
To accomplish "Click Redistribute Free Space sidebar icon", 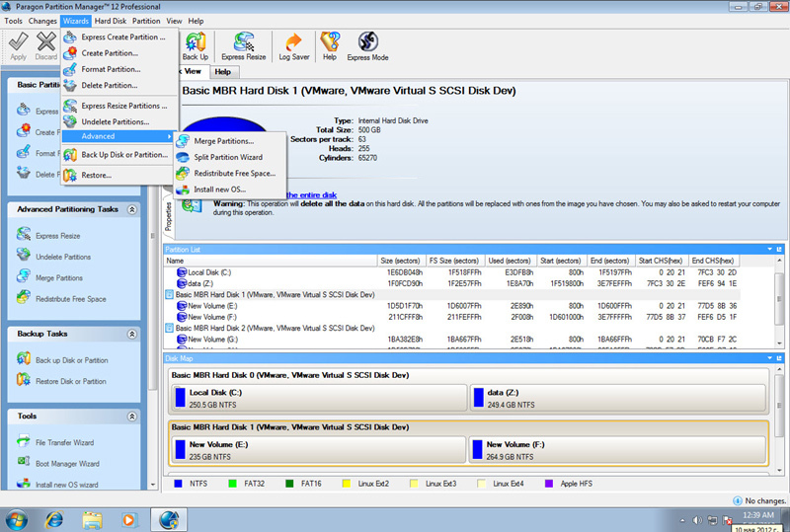I will coord(23,298).
